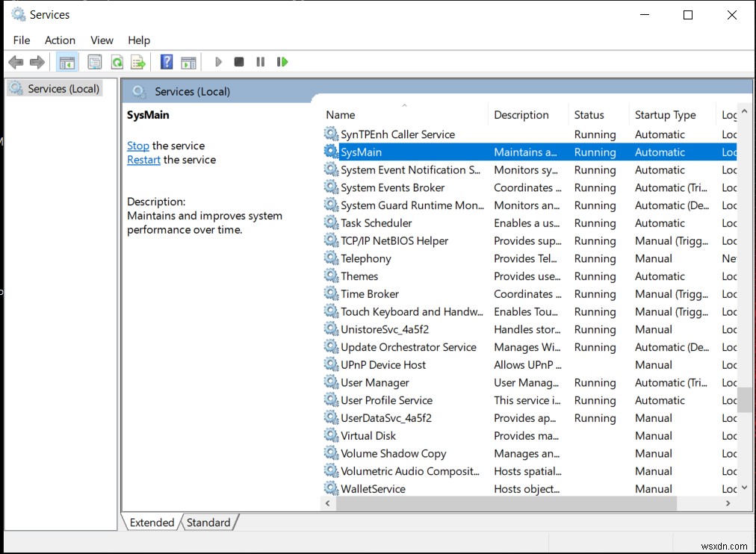This screenshot has height=554, width=756.
Task: Open Properties for the selected service
Action: (94, 62)
